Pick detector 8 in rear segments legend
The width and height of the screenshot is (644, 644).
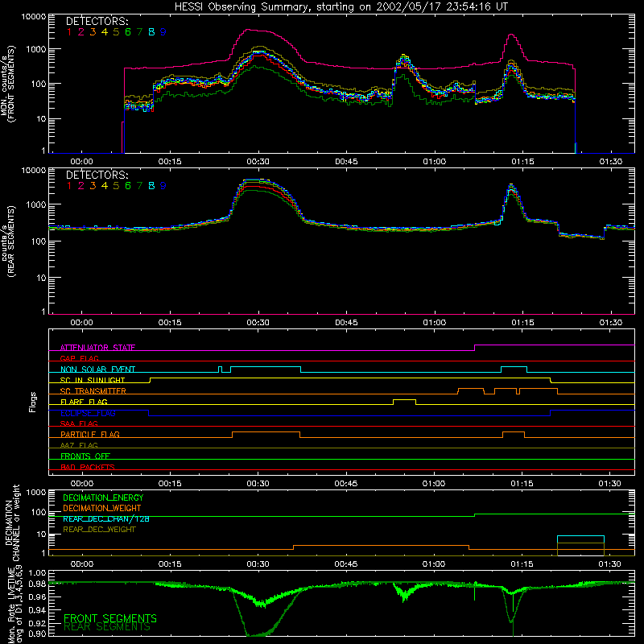[x=151, y=186]
